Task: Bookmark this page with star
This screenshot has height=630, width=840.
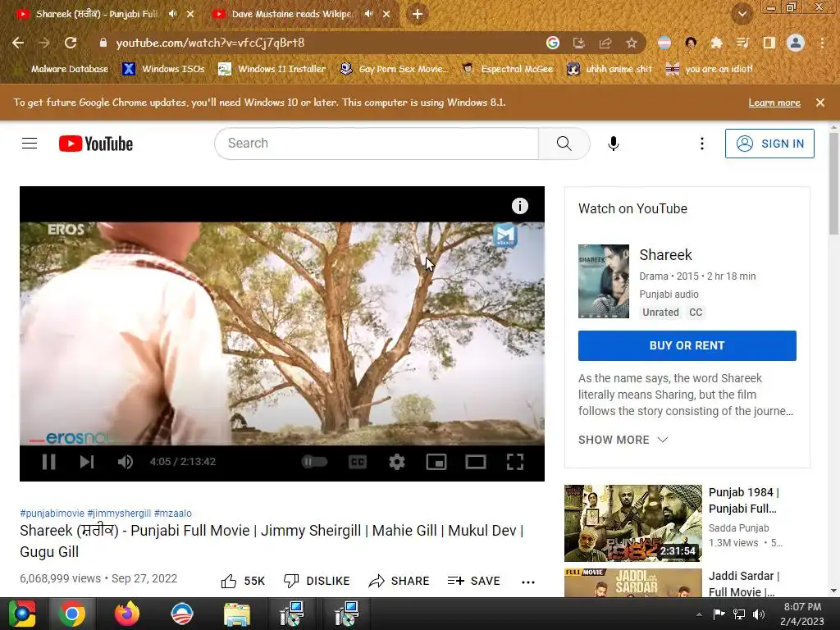Action: coord(632,43)
